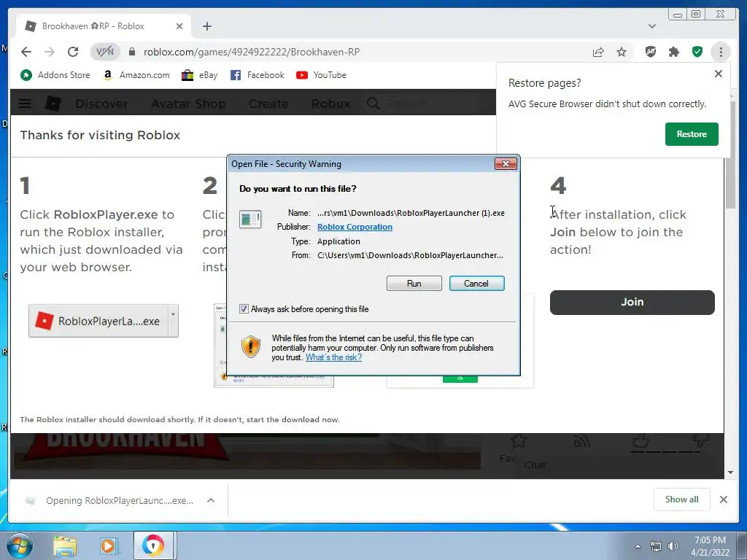Dismiss the Restore pages popup
This screenshot has height=560, width=747.
[719, 74]
